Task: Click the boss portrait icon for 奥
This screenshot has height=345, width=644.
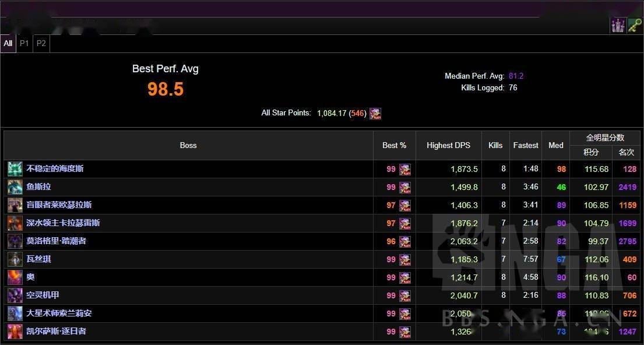Action: tap(15, 277)
